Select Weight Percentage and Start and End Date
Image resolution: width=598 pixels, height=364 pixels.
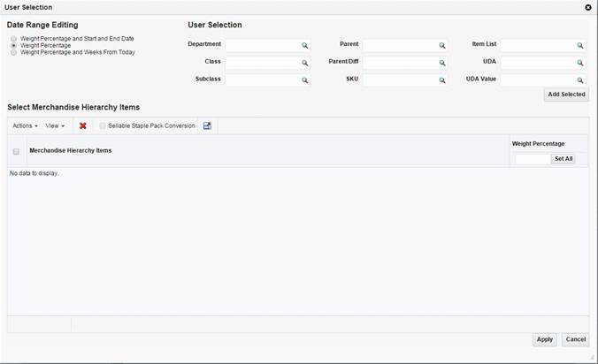click(x=14, y=39)
